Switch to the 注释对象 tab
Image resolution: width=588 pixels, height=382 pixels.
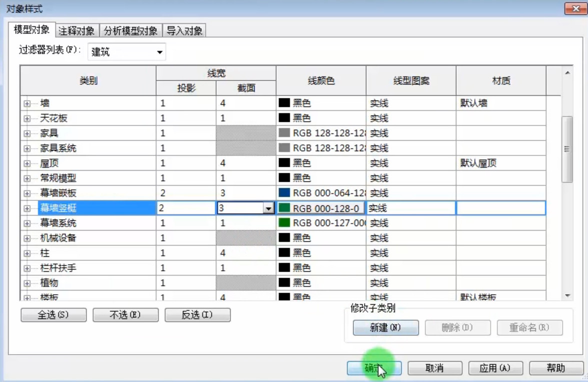click(77, 30)
